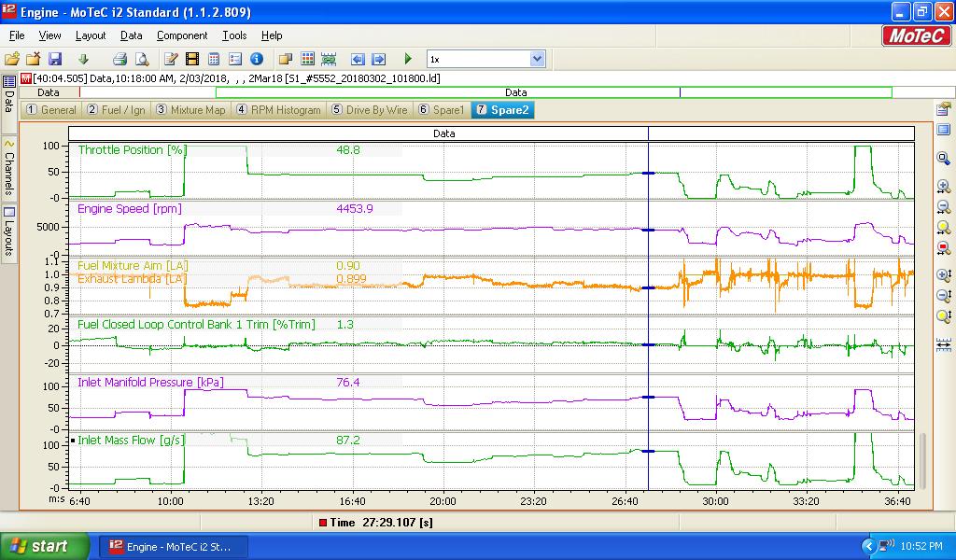Open the File menu
956x560 pixels.
point(17,35)
